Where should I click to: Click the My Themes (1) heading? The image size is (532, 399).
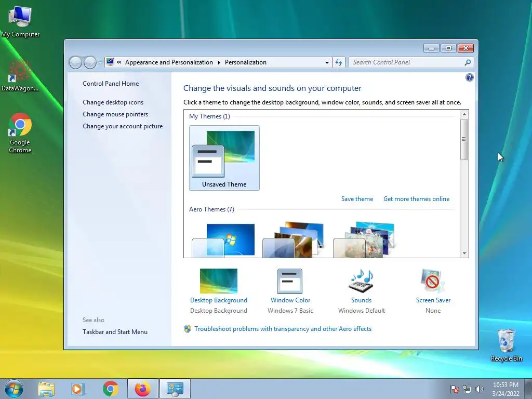[209, 116]
